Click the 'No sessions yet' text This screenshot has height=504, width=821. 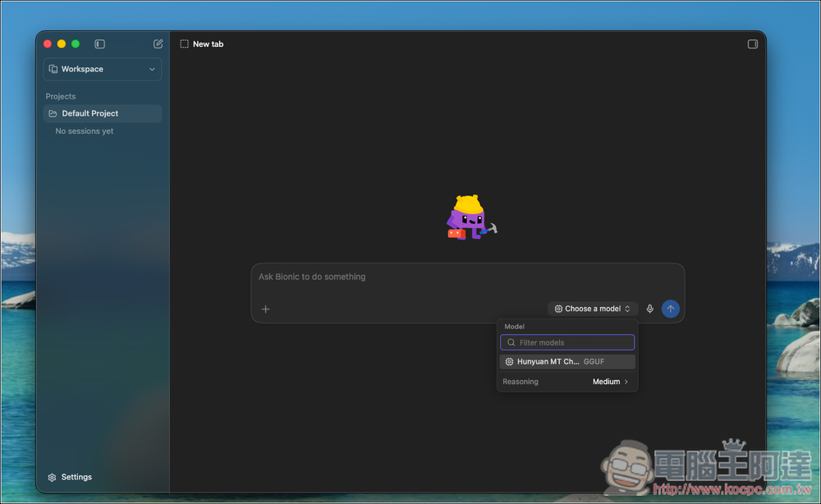85,131
